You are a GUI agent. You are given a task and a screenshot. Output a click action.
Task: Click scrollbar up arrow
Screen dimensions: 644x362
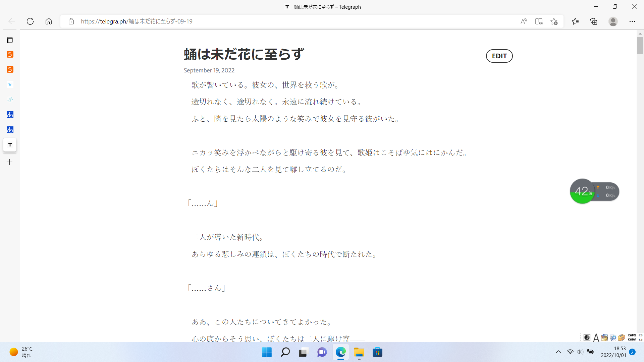pyautogui.click(x=640, y=34)
